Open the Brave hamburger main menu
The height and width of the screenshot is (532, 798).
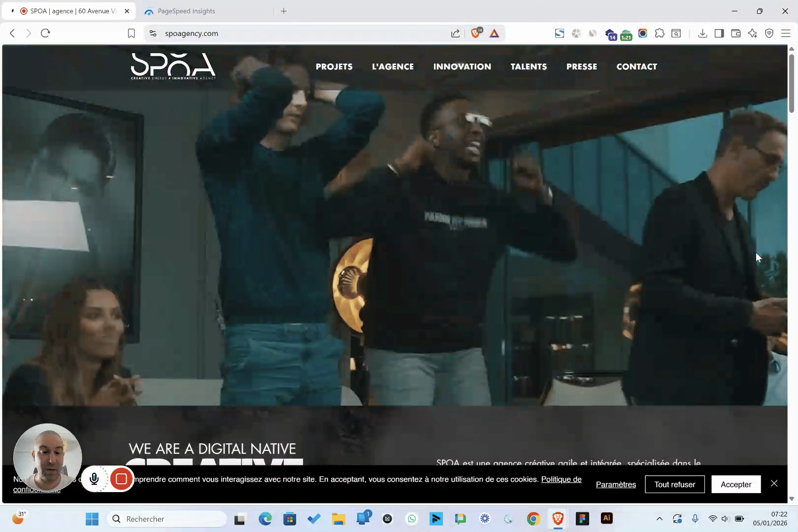click(x=786, y=33)
